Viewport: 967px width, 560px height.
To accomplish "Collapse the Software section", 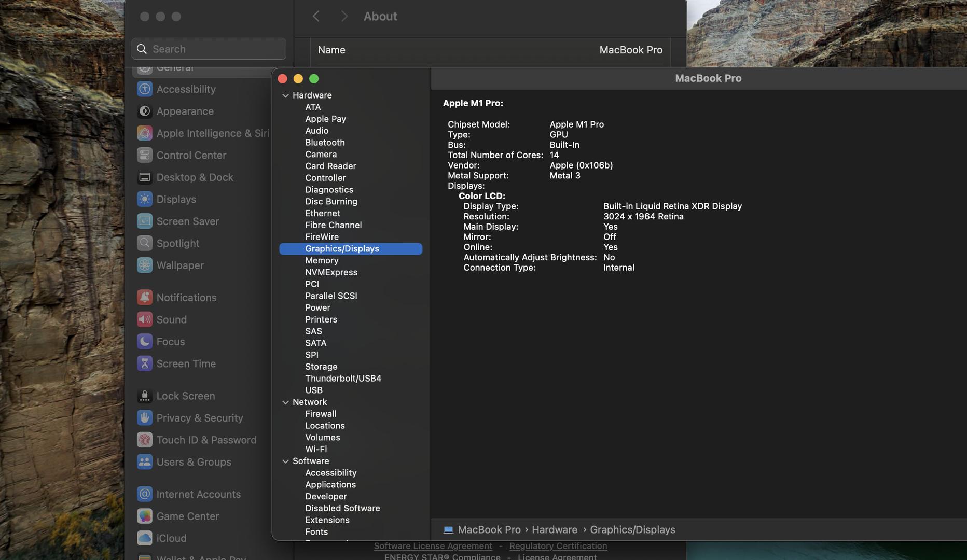I will [285, 461].
